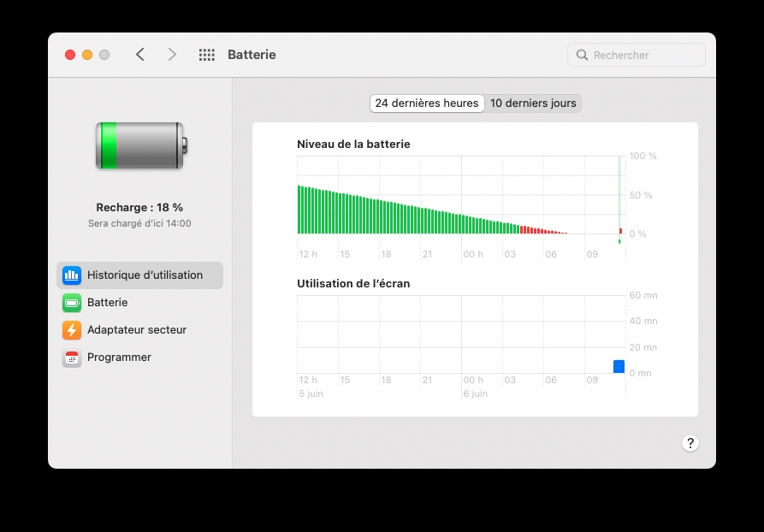The width and height of the screenshot is (764, 532).
Task: Close the Batterie window
Action: point(70,55)
